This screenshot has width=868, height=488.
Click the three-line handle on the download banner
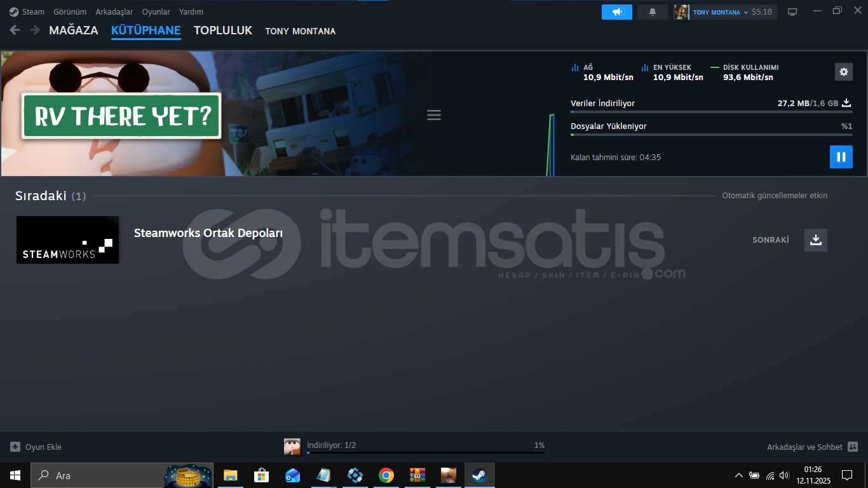click(434, 115)
